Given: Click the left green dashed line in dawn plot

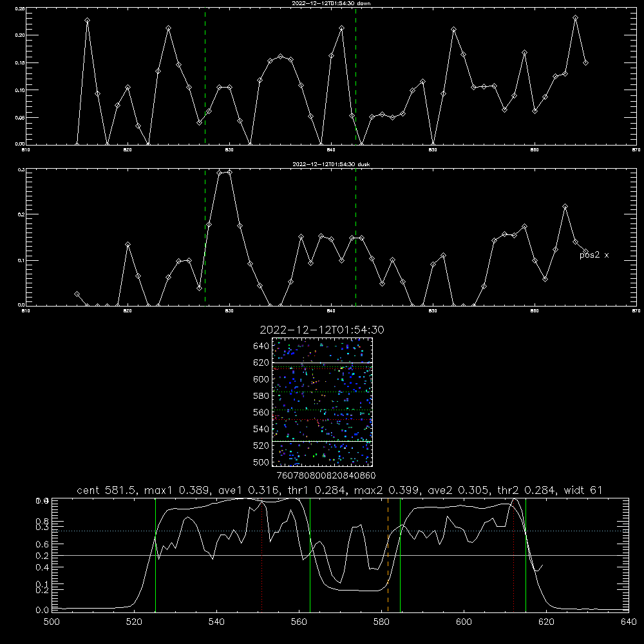Looking at the screenshot, I should [x=205, y=76].
